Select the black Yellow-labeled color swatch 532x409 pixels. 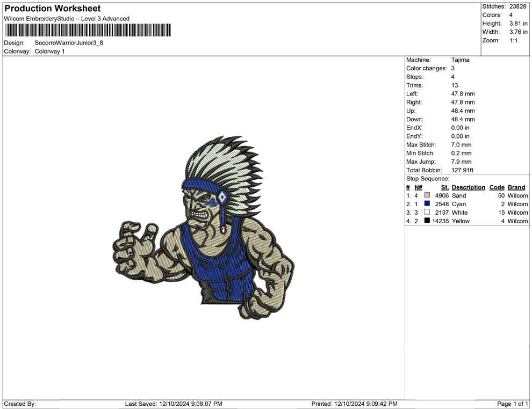(427, 221)
